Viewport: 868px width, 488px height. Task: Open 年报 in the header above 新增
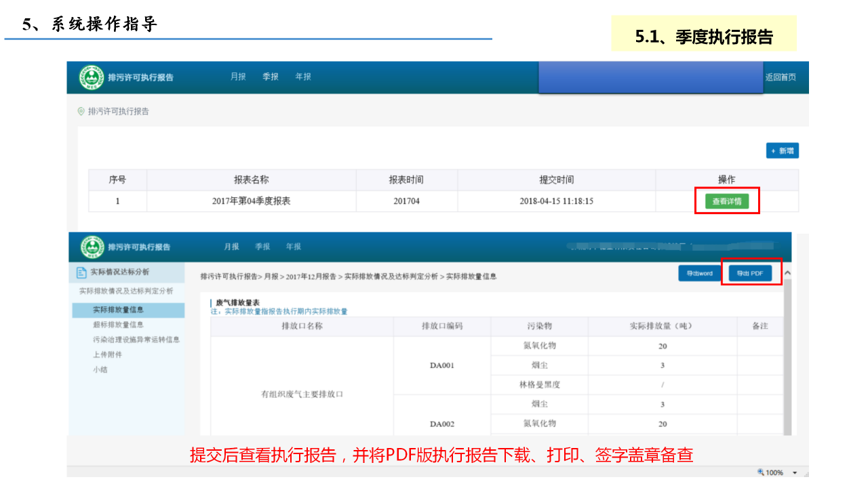point(303,77)
